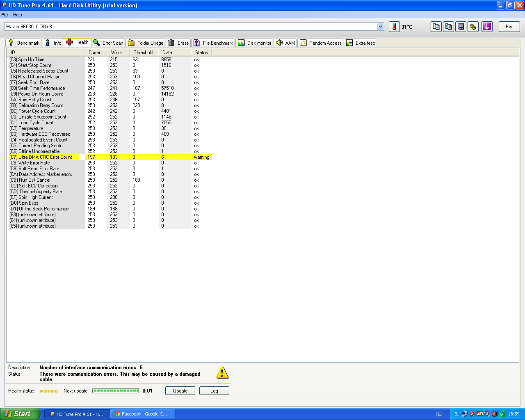525x420 pixels.
Task: Click the grey speaker audio manager tray icon
Action: (x=487, y=414)
